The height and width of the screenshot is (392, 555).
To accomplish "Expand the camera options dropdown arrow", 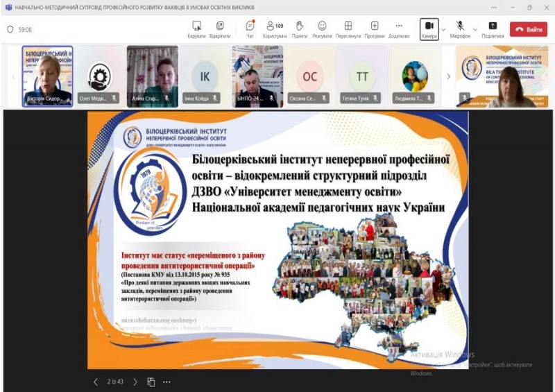I will click(443, 29).
